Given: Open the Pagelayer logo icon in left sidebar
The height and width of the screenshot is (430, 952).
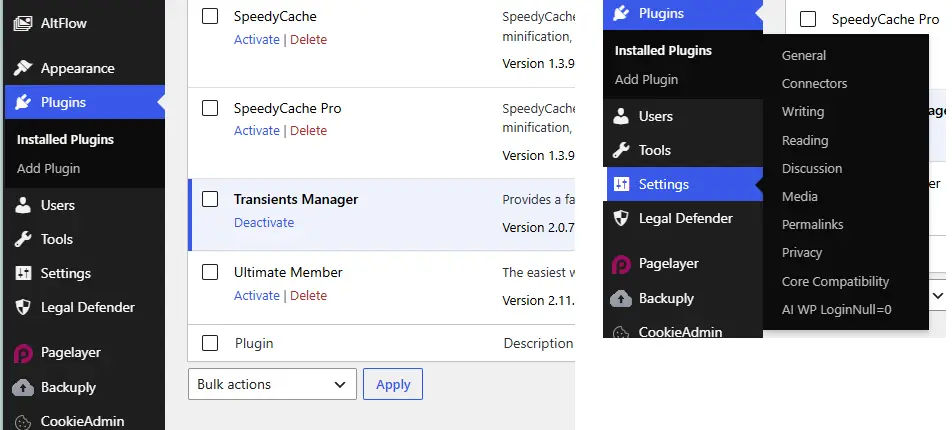Looking at the screenshot, I should pos(23,353).
